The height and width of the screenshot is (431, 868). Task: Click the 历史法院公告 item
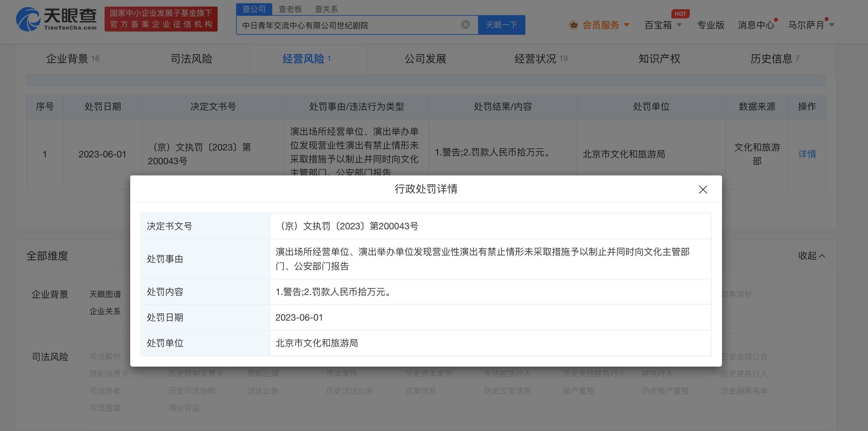click(745, 356)
